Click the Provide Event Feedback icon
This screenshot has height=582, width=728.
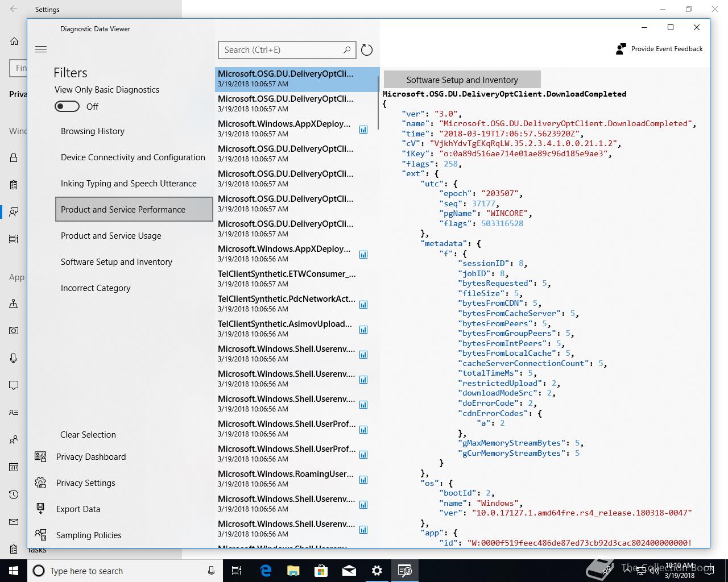[621, 49]
